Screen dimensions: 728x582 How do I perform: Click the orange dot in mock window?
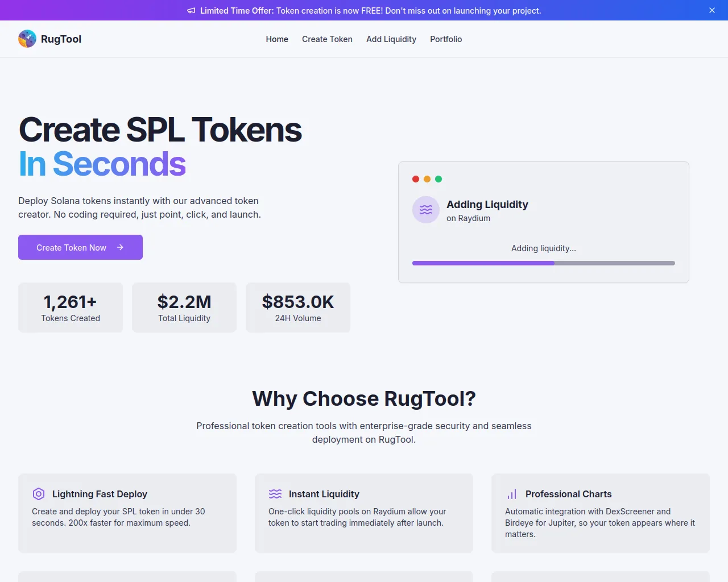427,179
